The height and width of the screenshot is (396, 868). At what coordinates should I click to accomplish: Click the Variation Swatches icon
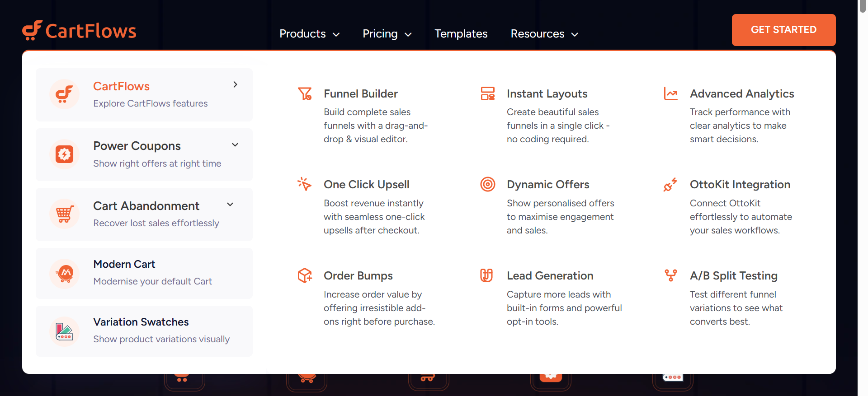(64, 331)
